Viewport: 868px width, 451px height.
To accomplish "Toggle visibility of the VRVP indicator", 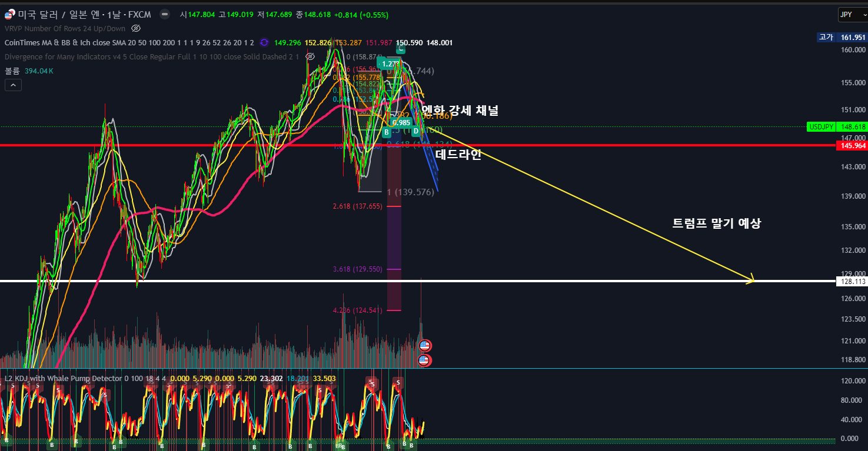I will [136, 28].
